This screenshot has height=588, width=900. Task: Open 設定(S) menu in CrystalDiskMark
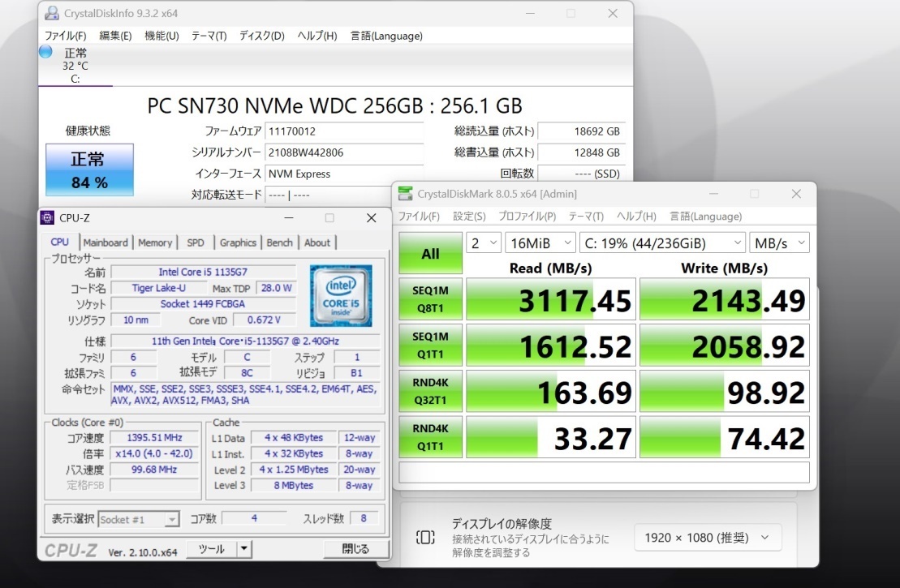click(469, 217)
